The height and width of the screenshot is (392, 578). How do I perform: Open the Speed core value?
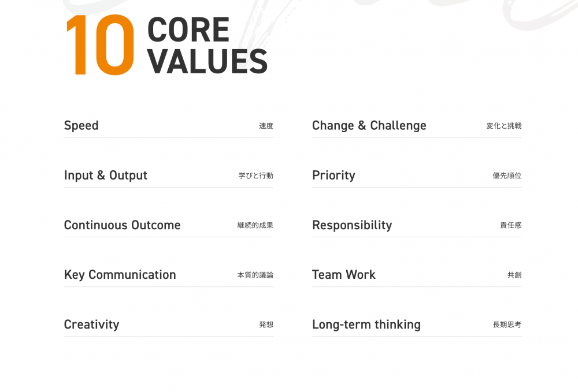168,126
